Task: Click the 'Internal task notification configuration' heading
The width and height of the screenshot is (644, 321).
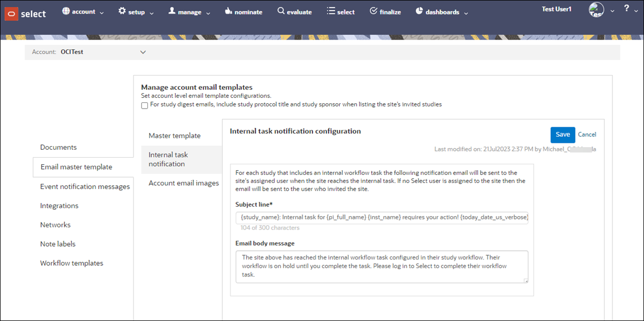Action: [x=295, y=131]
